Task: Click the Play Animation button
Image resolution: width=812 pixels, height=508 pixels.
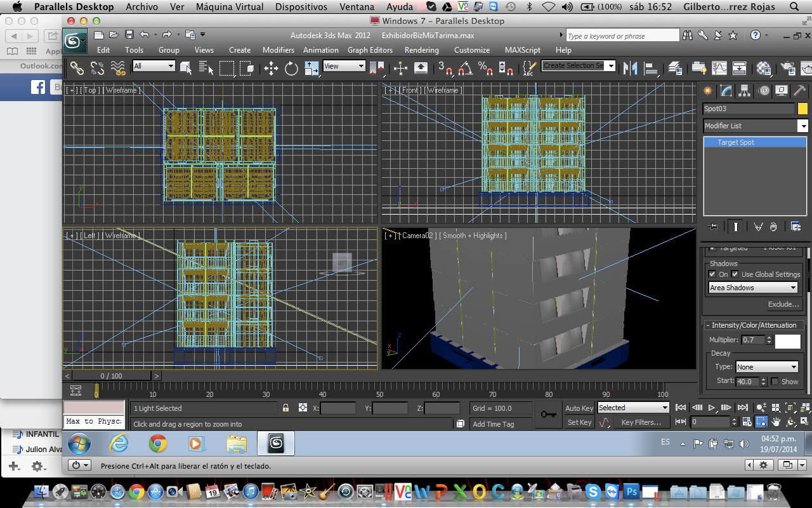Action: (711, 408)
